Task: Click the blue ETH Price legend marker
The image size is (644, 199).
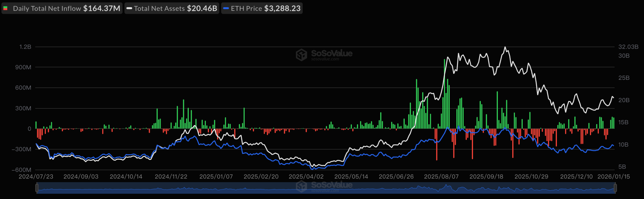Action: [226, 9]
